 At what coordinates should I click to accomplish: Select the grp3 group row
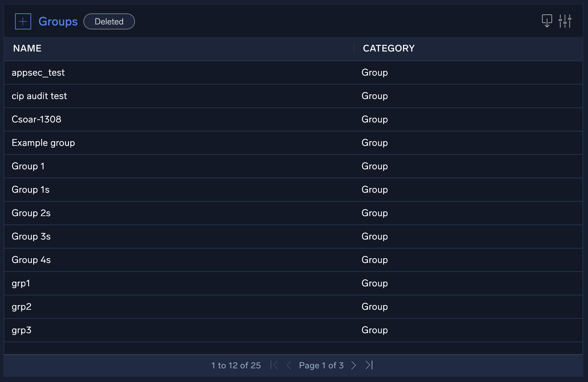tap(21, 330)
